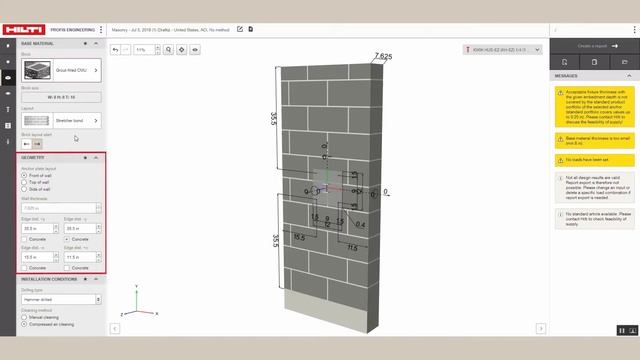640x360 pixels.
Task: Click Create a report button
Action: click(x=594, y=46)
